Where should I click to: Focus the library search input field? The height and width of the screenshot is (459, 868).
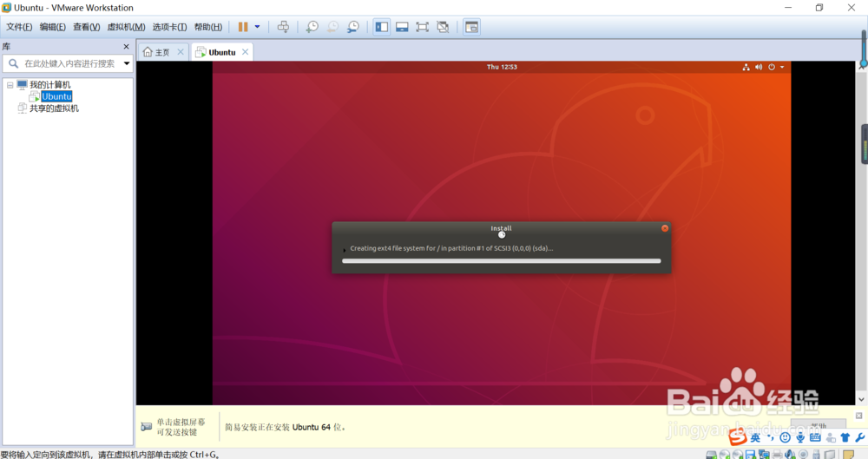(69, 63)
